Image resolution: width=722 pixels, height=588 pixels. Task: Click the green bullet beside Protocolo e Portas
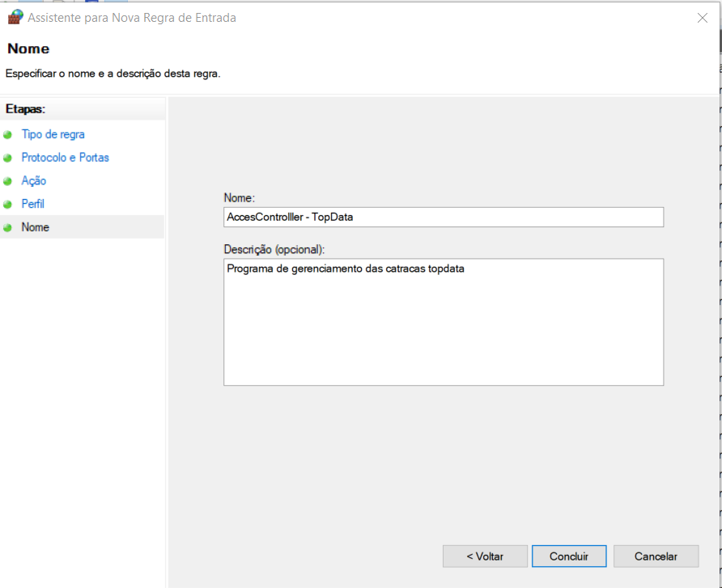point(8,158)
